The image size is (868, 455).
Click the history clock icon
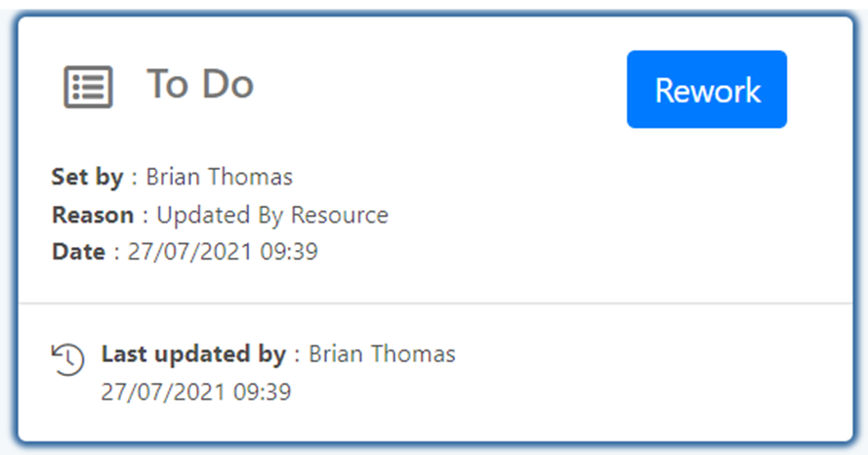click(x=67, y=359)
